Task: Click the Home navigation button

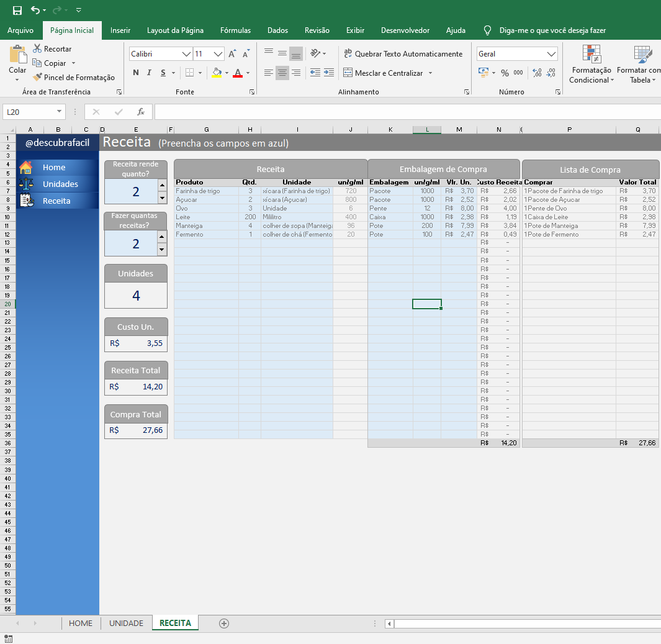Action: [54, 167]
